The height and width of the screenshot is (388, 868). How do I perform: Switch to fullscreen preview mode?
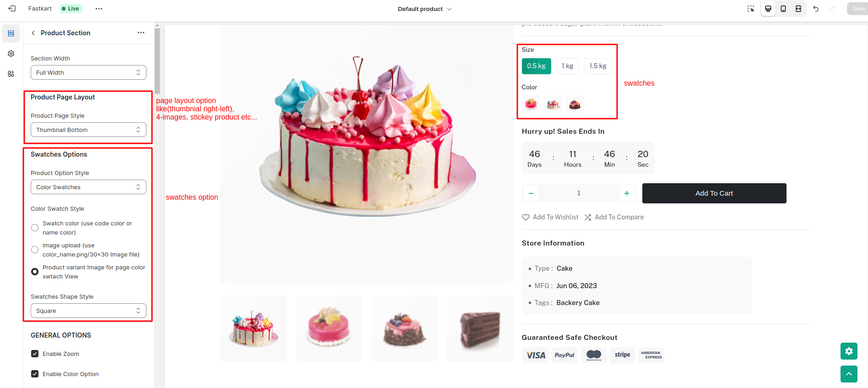click(x=799, y=8)
